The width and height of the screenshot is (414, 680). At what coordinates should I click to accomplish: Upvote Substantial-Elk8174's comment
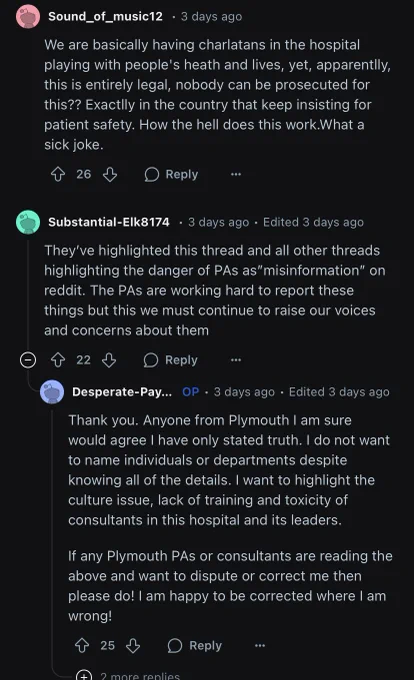pos(58,360)
